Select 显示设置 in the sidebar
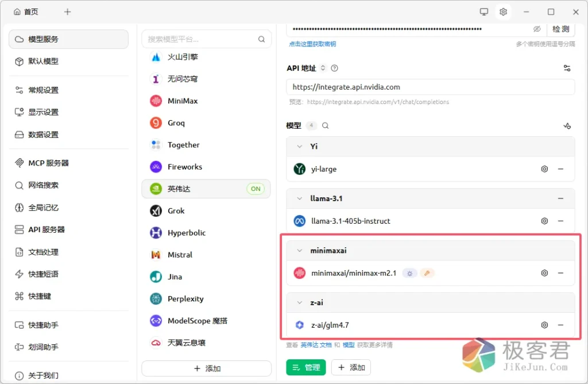 click(x=44, y=112)
